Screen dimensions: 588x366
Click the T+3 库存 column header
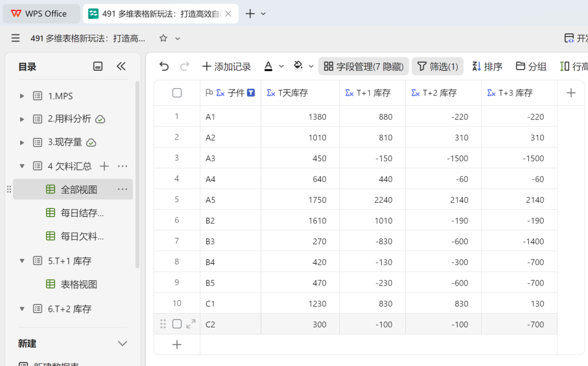pos(519,93)
